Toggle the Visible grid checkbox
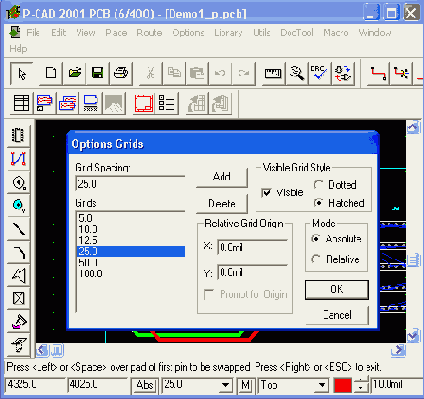Image resolution: width=424 pixels, height=399 pixels. 266,193
